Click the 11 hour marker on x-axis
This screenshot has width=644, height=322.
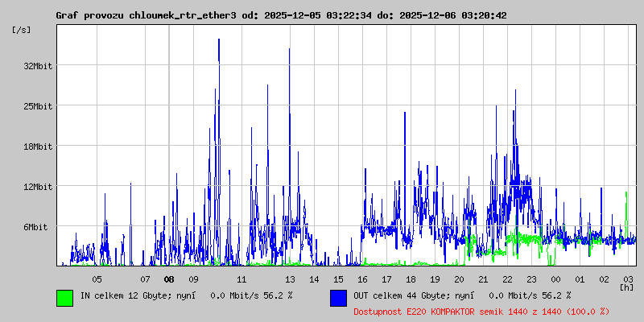click(242, 279)
